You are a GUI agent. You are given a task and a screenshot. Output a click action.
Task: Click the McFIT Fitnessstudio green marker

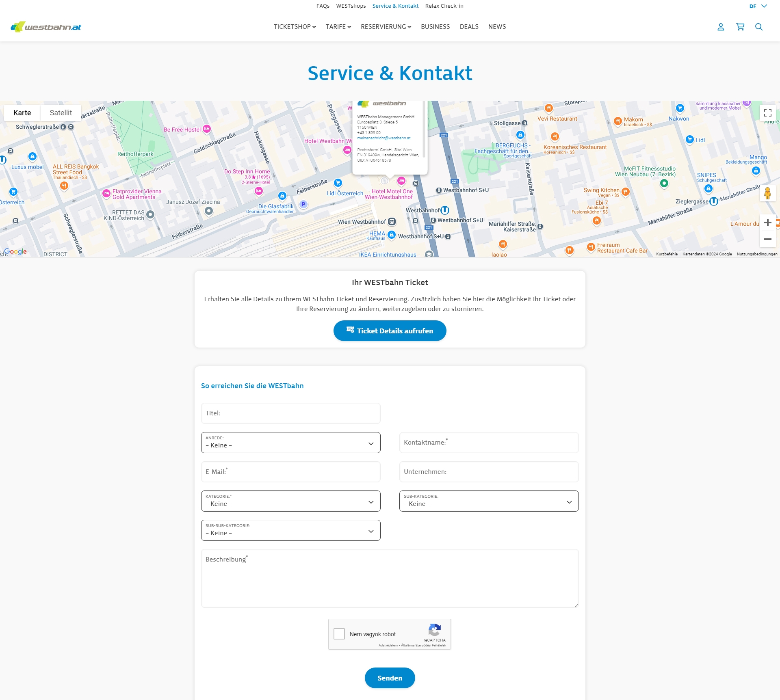pos(664,184)
